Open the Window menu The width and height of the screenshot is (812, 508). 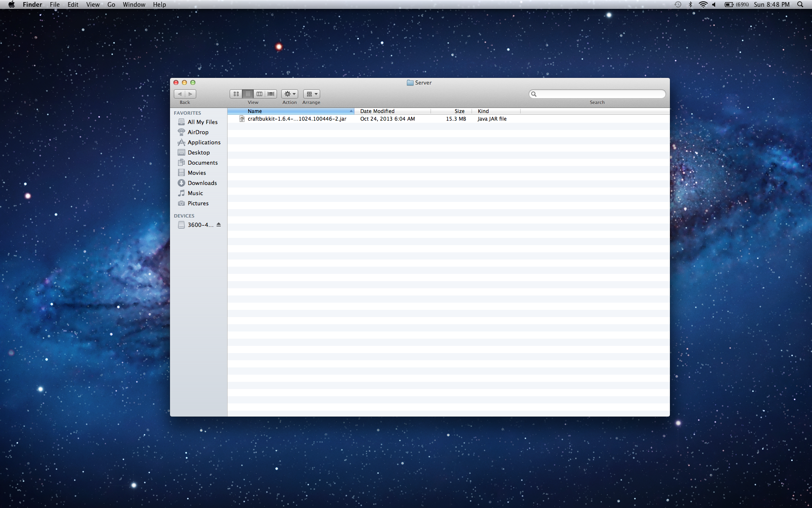(x=134, y=5)
